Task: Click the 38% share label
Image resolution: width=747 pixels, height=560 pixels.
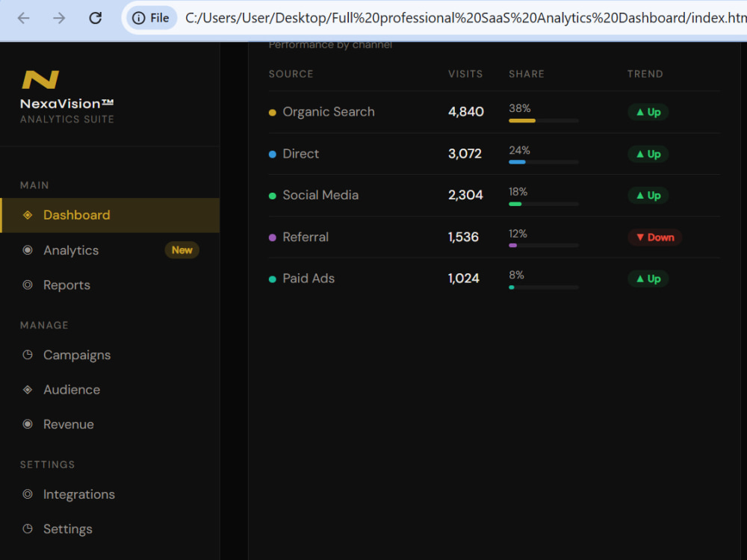Action: click(520, 108)
